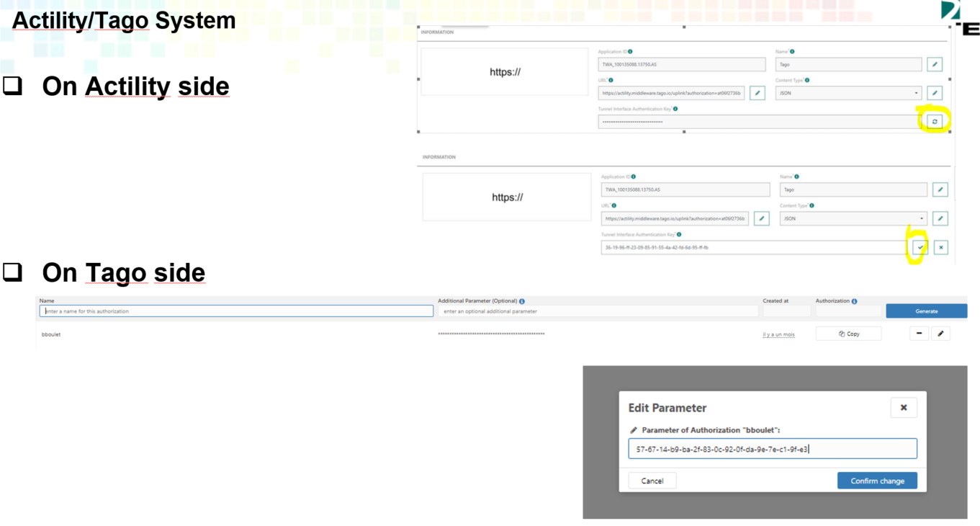Click https:// thumbnail in masked-key panel
The width and height of the screenshot is (980, 526).
click(505, 71)
